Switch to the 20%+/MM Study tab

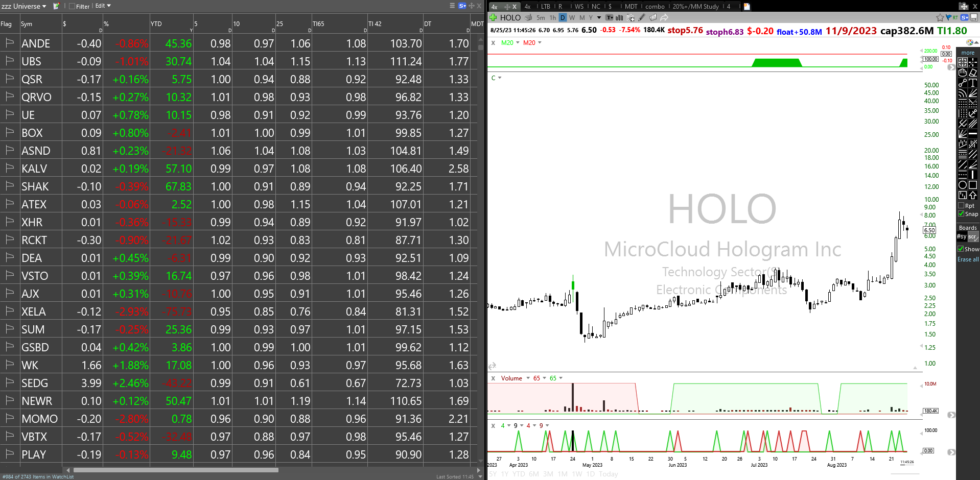pyautogui.click(x=695, y=7)
